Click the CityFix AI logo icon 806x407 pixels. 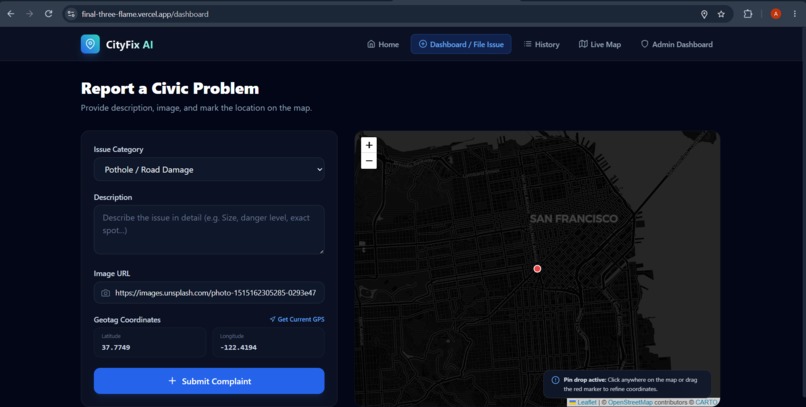90,44
